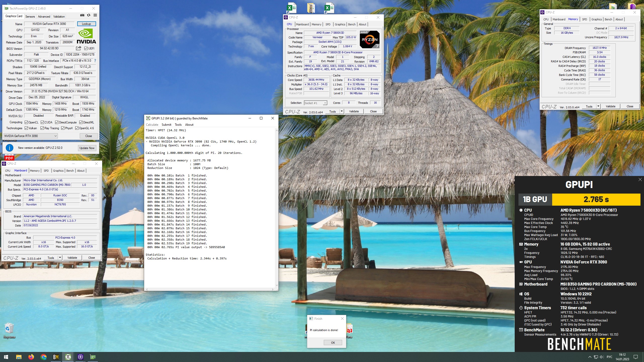Image resolution: width=644 pixels, height=362 pixels.
Task: Toggle the DirectML checkbox
Action: [81, 122]
